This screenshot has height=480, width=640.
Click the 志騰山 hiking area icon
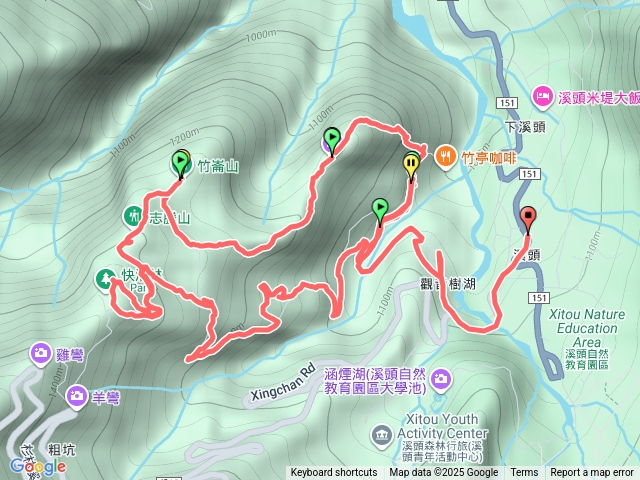pyautogui.click(x=133, y=215)
